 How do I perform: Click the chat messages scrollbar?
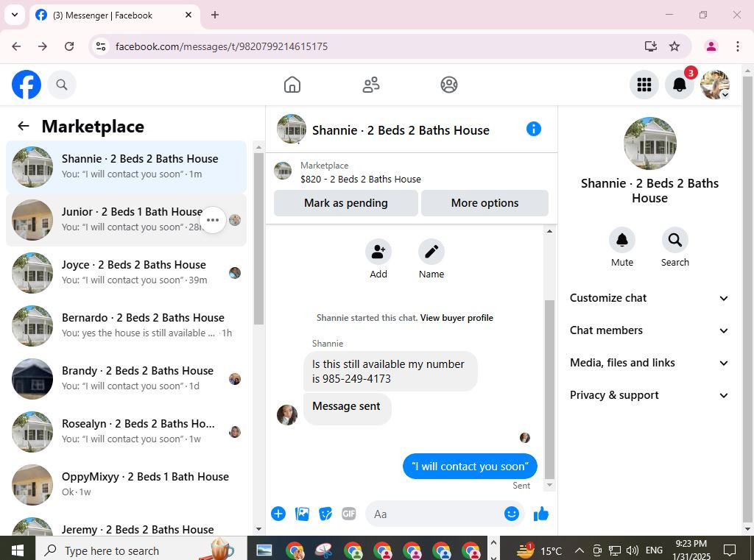click(549, 389)
